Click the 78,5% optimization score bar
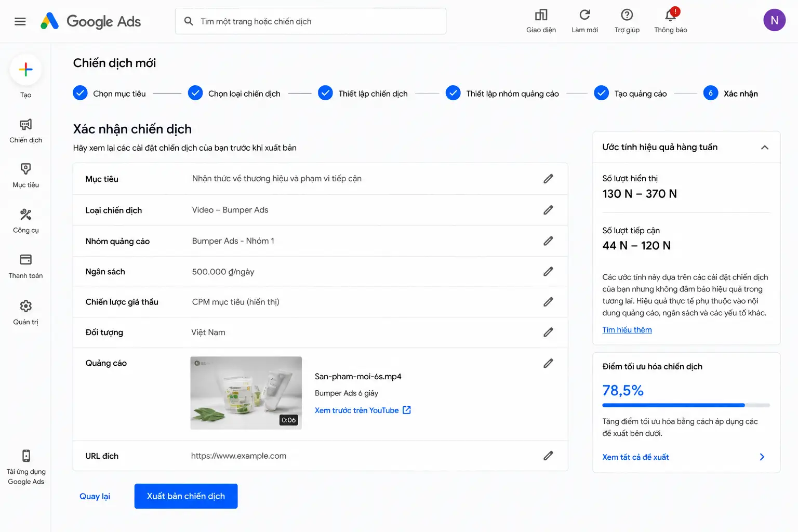This screenshot has width=798, height=532. point(686,405)
